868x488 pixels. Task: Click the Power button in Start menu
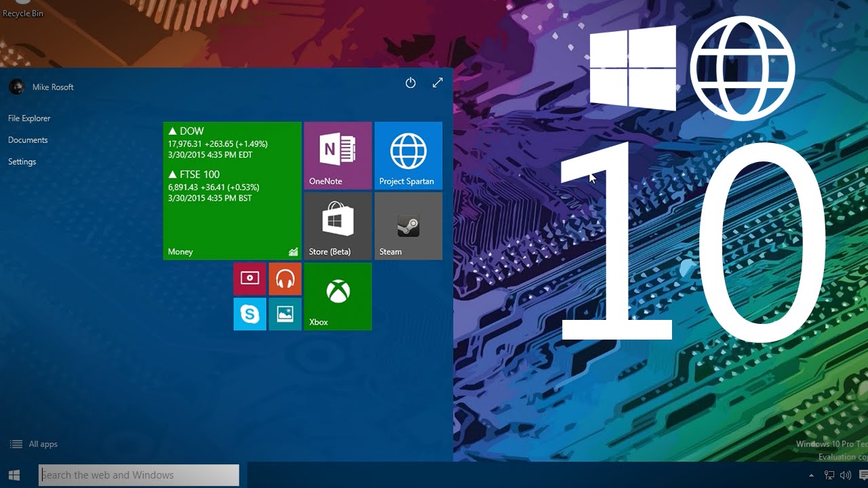[410, 83]
